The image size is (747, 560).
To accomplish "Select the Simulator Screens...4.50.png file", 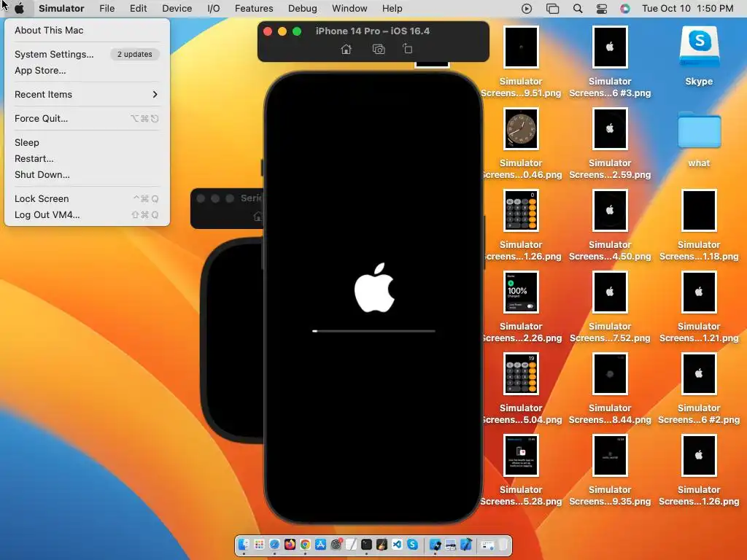I will [x=610, y=225].
